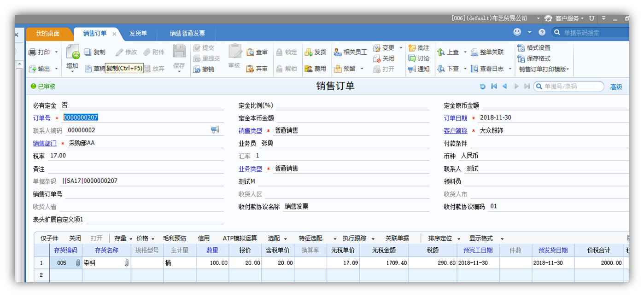Open the 执行跟踪 grid menu
Image resolution: width=644 pixels, height=297 pixels.
[358, 239]
